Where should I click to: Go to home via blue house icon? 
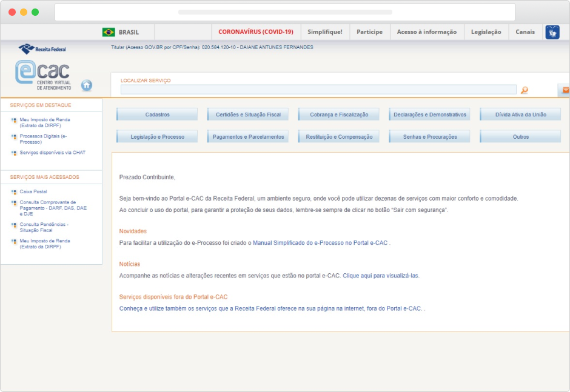click(x=87, y=85)
